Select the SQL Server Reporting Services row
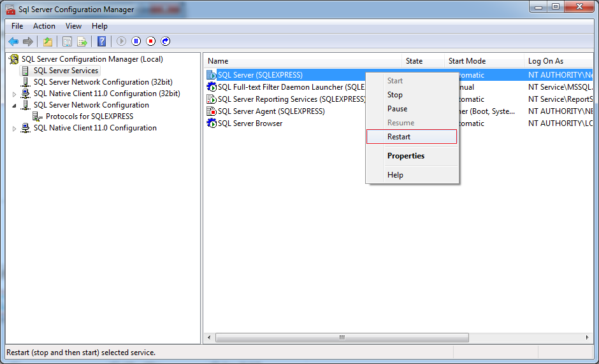This screenshot has width=599, height=364. (x=291, y=99)
